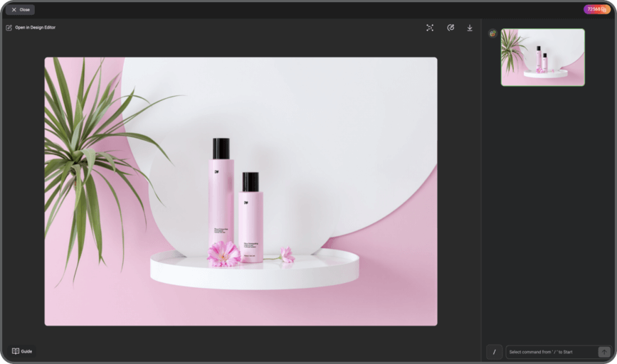The image size is (617, 364).
Task: Click the send arrow button in command box
Action: [604, 352]
